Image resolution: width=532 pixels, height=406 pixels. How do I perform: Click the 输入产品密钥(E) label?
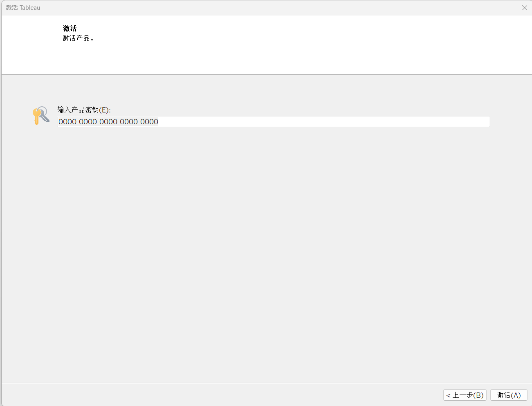84,110
